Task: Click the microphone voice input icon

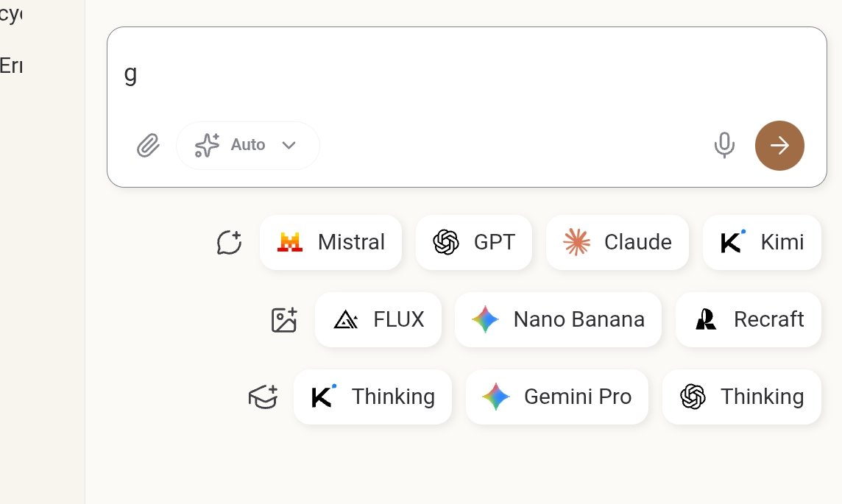Action: click(x=724, y=146)
